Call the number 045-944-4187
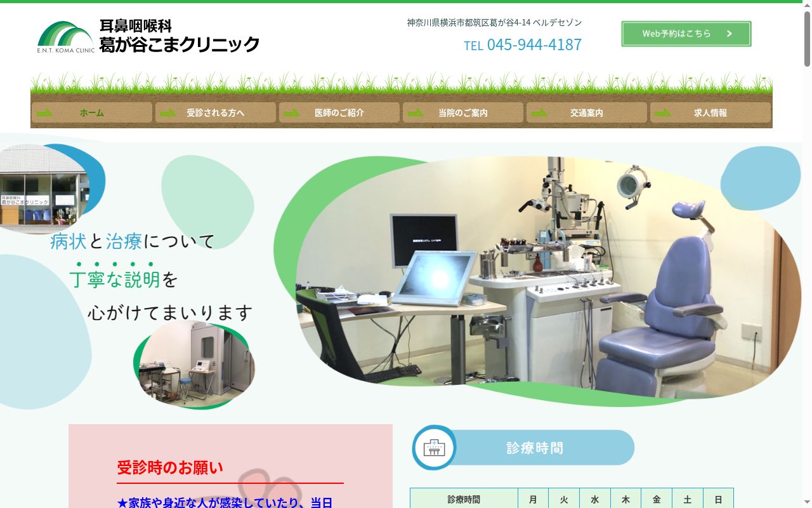The width and height of the screenshot is (812, 508). pos(534,44)
